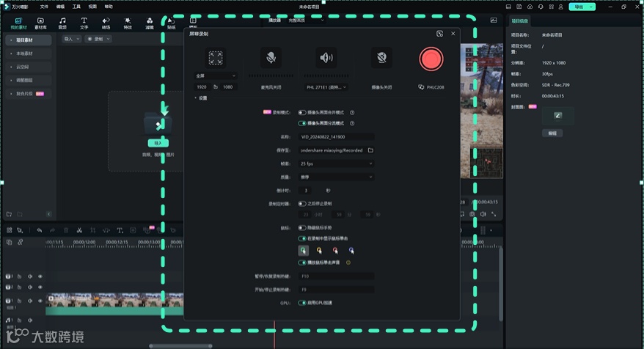Click the recording name field VID_20240822_141900
Image resolution: width=644 pixels, height=349 pixels.
[x=336, y=136]
